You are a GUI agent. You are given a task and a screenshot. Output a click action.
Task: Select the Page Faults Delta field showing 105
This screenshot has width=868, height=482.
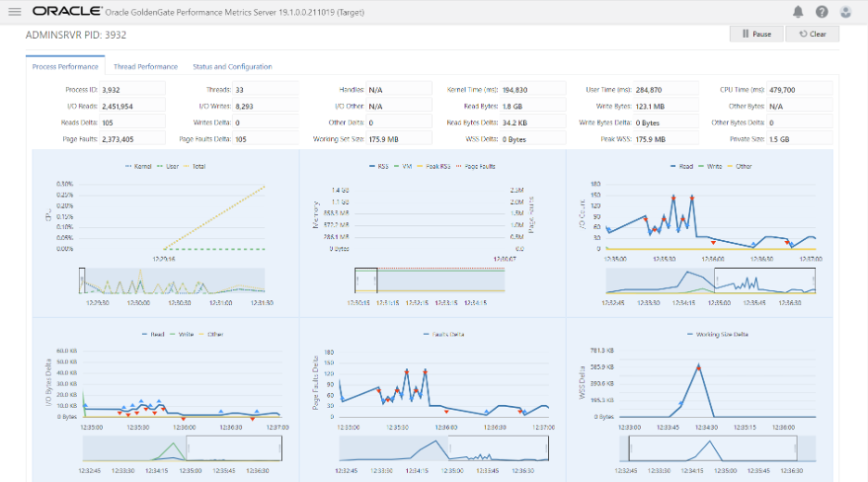(266, 139)
